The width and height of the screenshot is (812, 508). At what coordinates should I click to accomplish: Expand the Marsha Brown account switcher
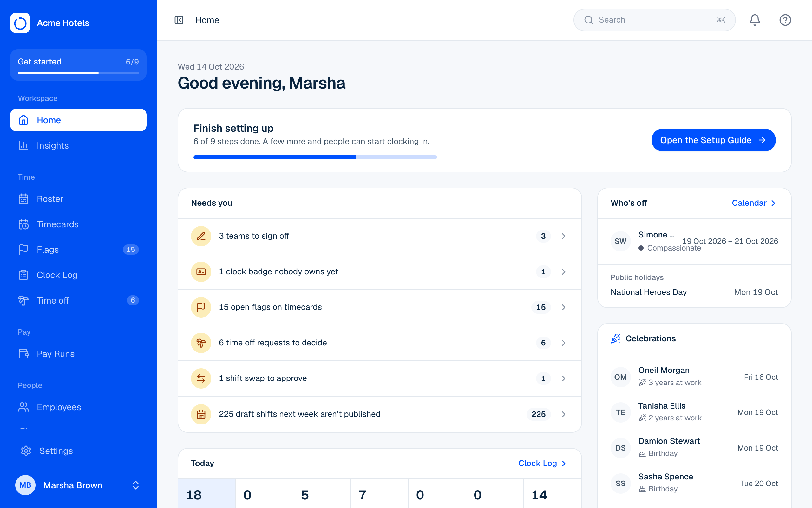click(135, 485)
